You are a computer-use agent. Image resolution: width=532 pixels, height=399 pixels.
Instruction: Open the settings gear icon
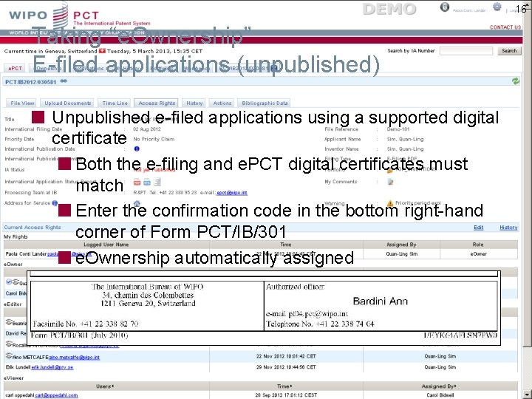point(497,7)
